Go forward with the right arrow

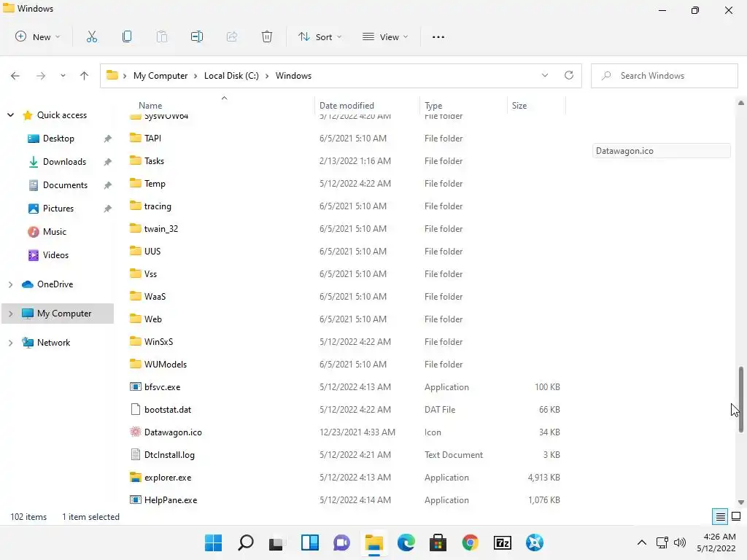point(41,76)
